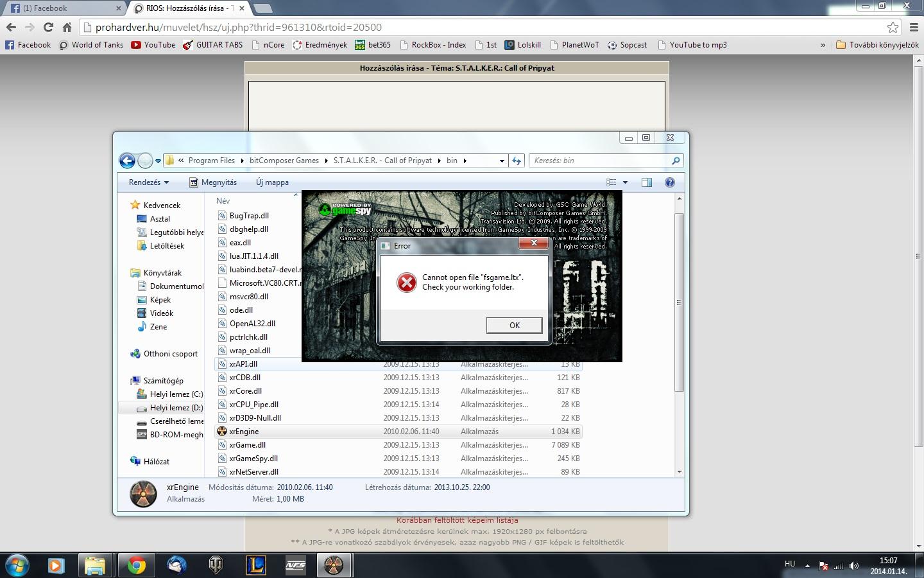
Task: Click the S.T.A.L.K.E.R. taskbar icon
Action: 334,565
